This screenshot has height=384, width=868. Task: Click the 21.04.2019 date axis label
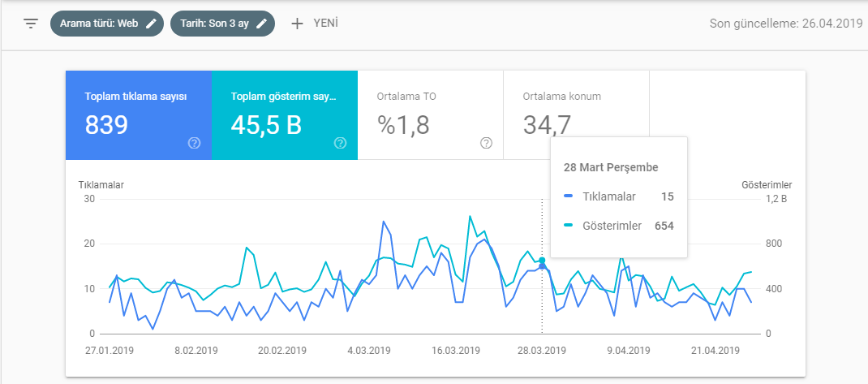(x=717, y=351)
